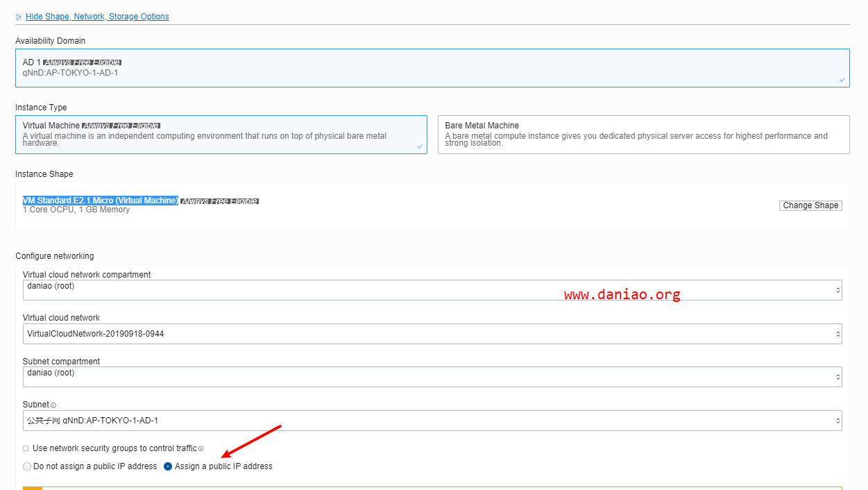This screenshot has height=490, width=868.
Task: Click checkmark icon in Virtual Machine card
Action: click(420, 146)
